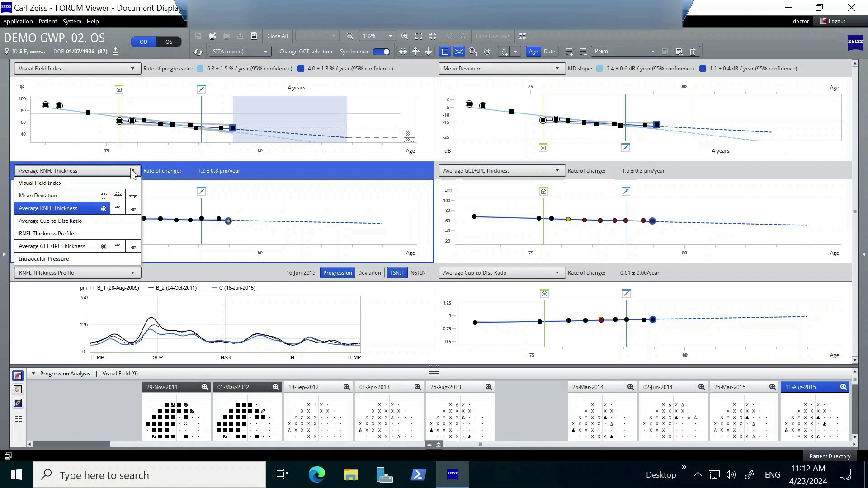Click the save-as preset disk icon
The image size is (868, 488).
click(679, 52)
